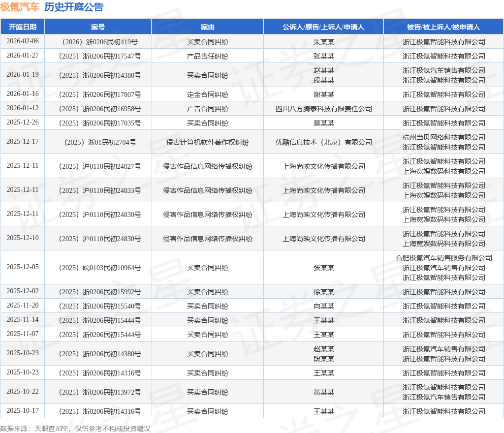Click plaintiff 四川八方腾泰科技有限责任公司
Viewport: 504px width, 433px height.
[323, 109]
